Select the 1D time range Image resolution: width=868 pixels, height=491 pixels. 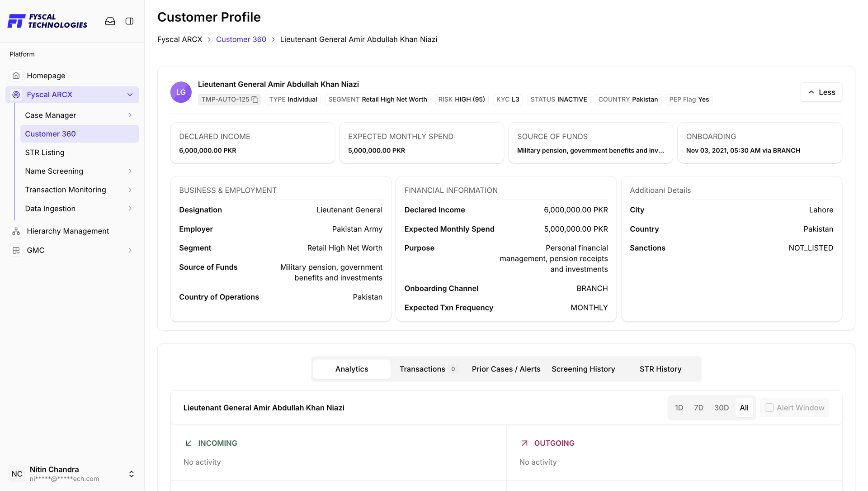[679, 408]
